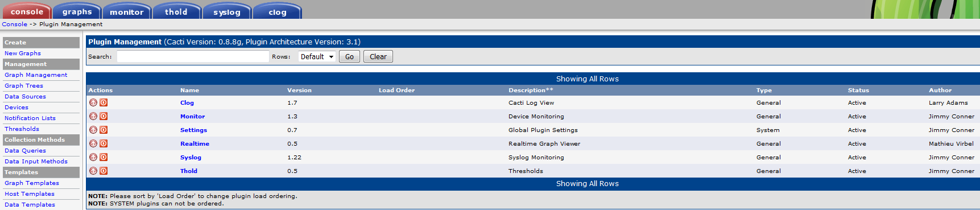Open the Thold plugin name link
980x210 pixels.
[x=189, y=171]
